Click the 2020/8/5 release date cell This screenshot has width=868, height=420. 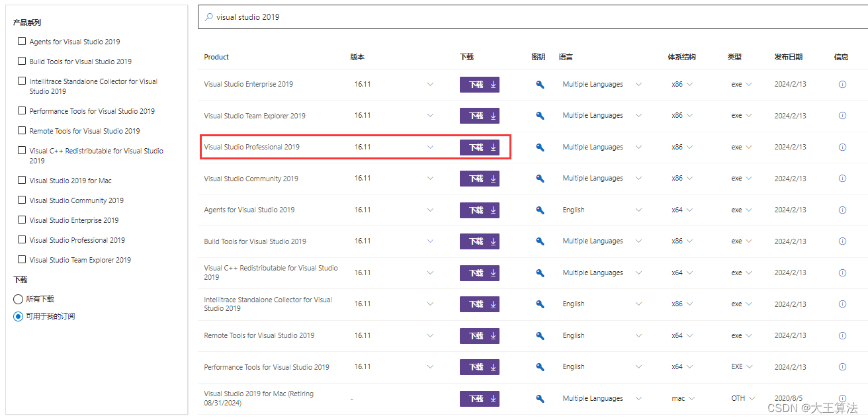tap(789, 399)
